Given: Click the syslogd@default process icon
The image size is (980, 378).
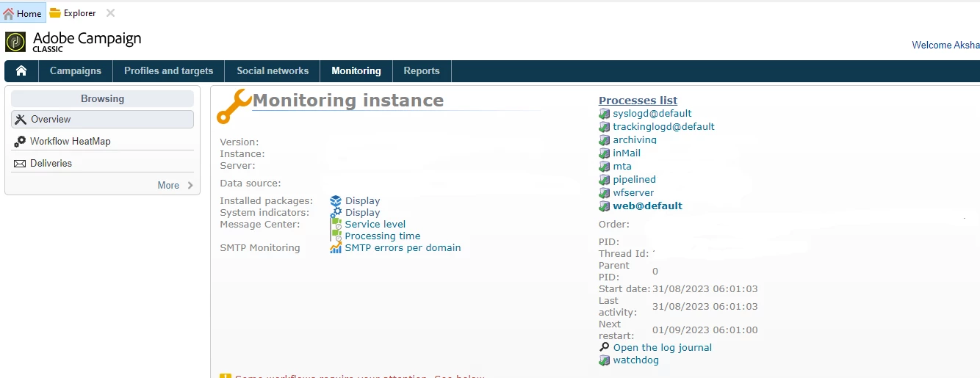Looking at the screenshot, I should coord(605,114).
